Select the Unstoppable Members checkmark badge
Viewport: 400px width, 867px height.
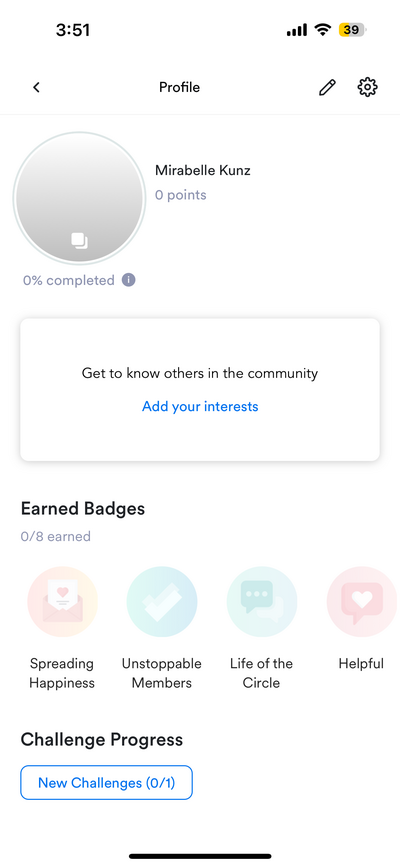click(x=162, y=602)
